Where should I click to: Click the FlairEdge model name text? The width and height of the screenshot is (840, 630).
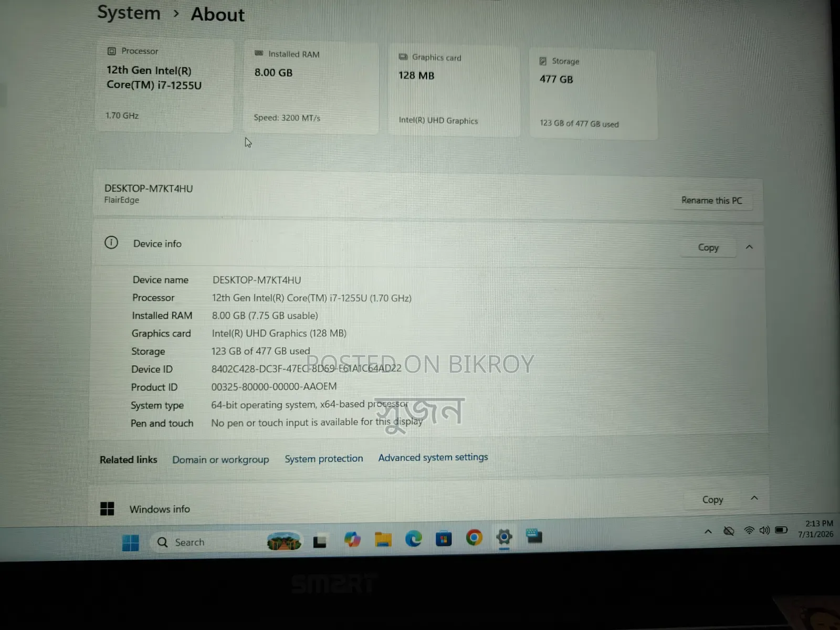coord(122,200)
